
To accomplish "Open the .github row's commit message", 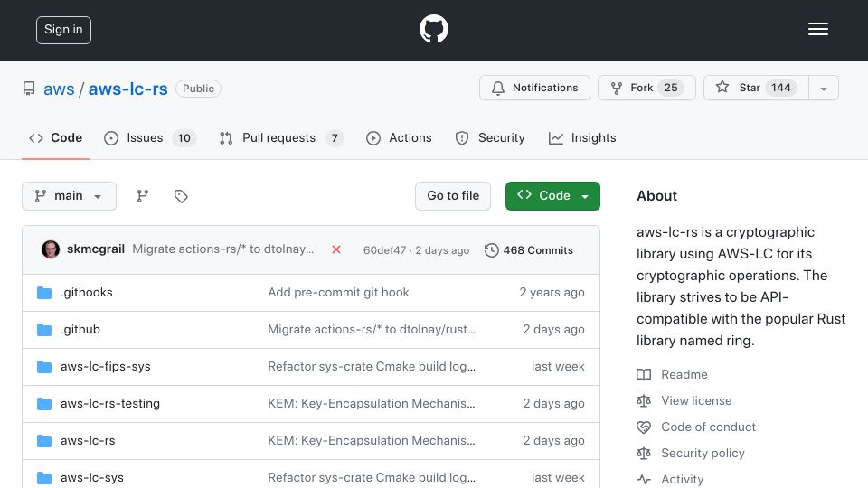I will (x=372, y=329).
